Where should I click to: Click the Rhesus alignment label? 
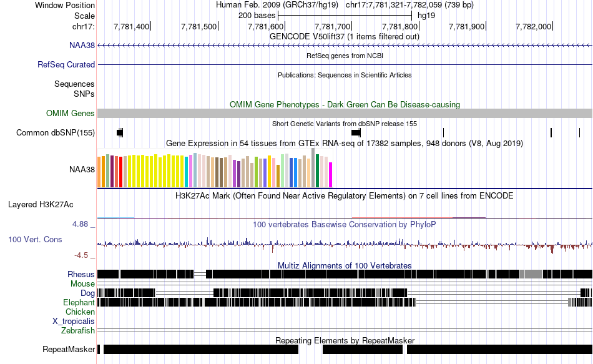(x=81, y=274)
